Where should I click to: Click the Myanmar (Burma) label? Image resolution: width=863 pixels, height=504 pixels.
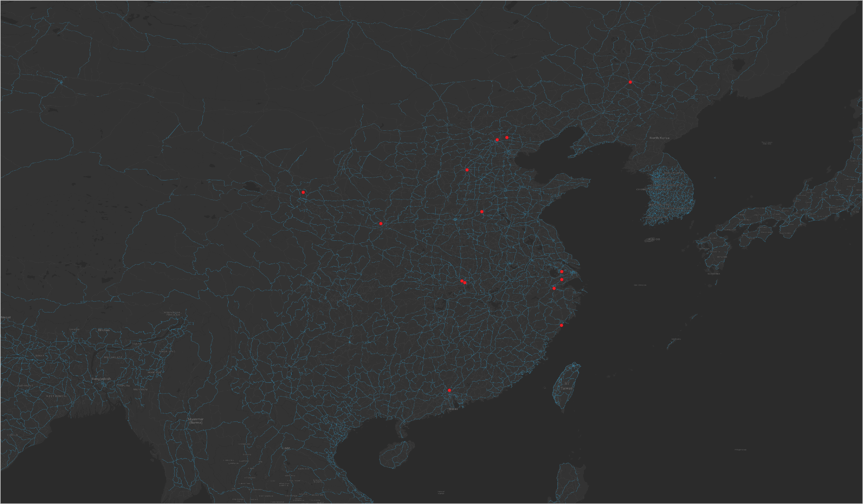[x=195, y=421]
